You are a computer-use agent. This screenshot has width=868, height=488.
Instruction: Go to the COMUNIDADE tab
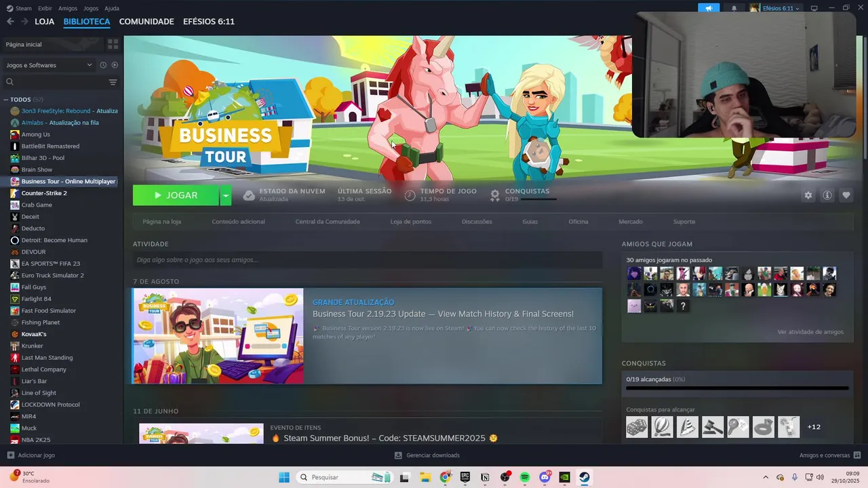[x=146, y=22]
